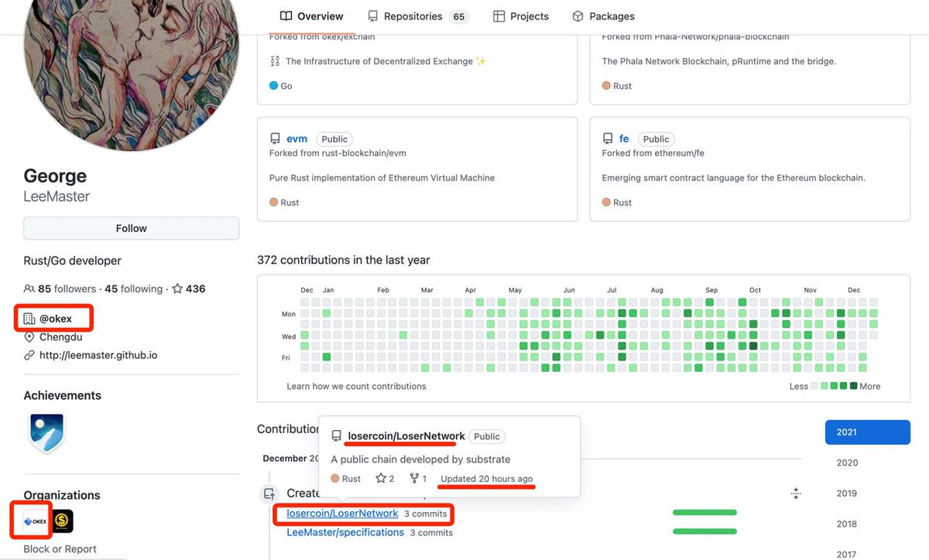Click the Chengdu location text
The image size is (929, 560).
point(61,337)
